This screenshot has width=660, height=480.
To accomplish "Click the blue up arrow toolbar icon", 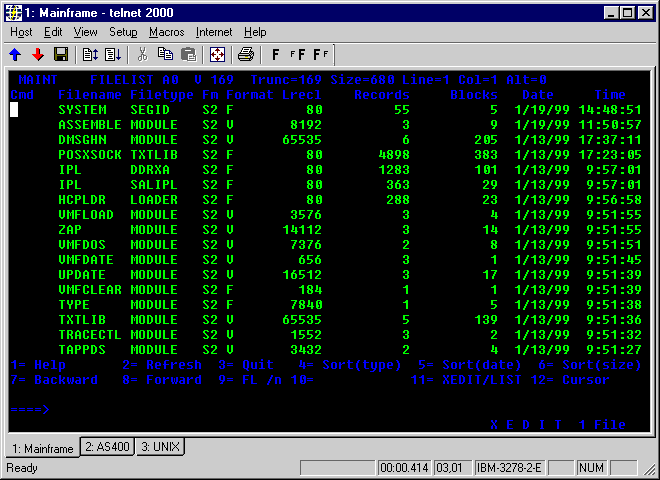I will (16, 54).
